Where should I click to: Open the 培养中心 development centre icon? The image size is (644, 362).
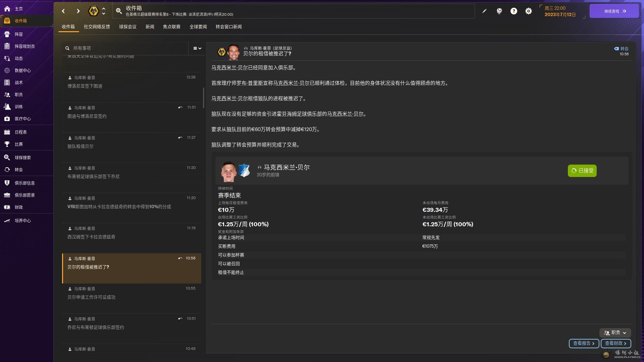click(7, 221)
